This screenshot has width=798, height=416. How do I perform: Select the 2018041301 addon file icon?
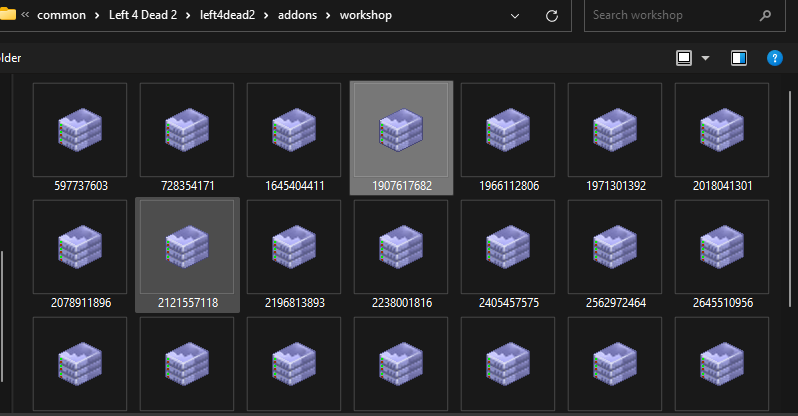pyautogui.click(x=722, y=130)
